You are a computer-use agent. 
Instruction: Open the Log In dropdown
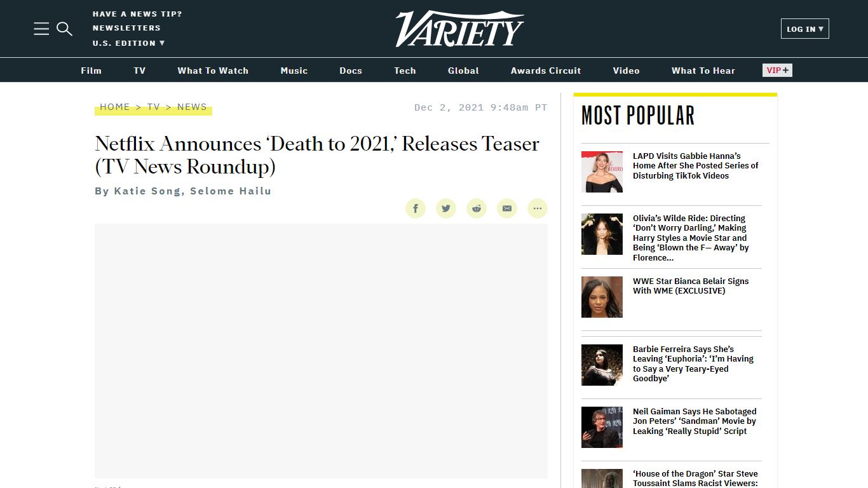click(x=805, y=29)
